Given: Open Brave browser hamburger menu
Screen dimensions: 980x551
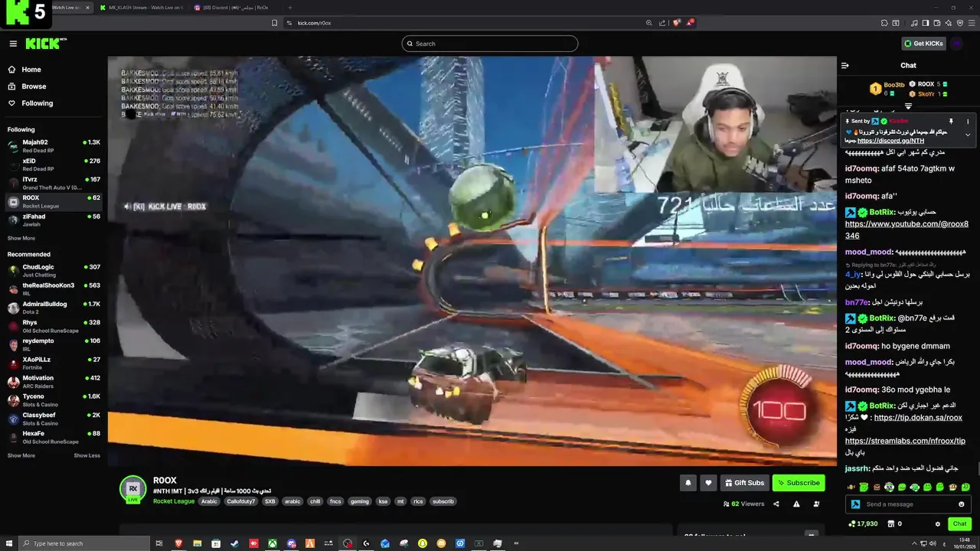Looking at the screenshot, I should click(x=972, y=23).
